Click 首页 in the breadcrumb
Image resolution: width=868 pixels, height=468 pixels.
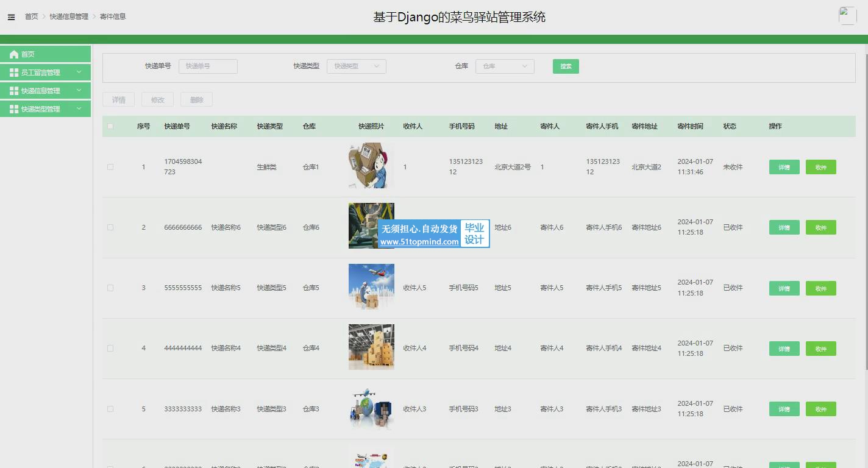coord(31,16)
